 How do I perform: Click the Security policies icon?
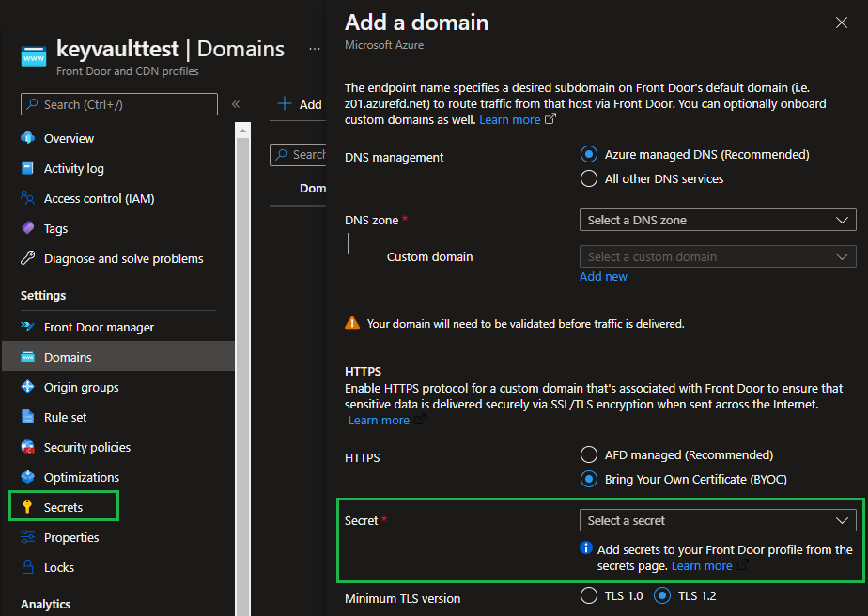click(x=27, y=447)
